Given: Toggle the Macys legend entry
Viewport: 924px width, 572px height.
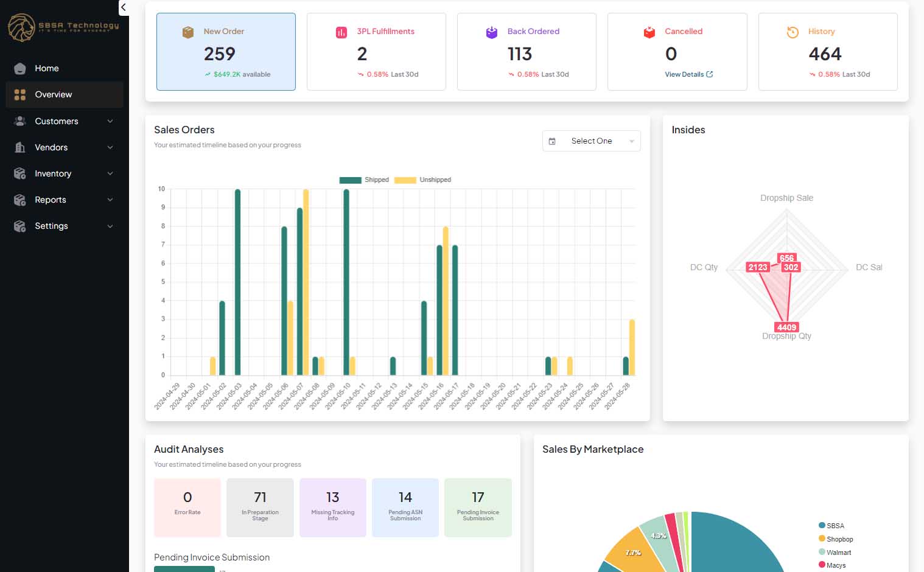Looking at the screenshot, I should pyautogui.click(x=832, y=565).
